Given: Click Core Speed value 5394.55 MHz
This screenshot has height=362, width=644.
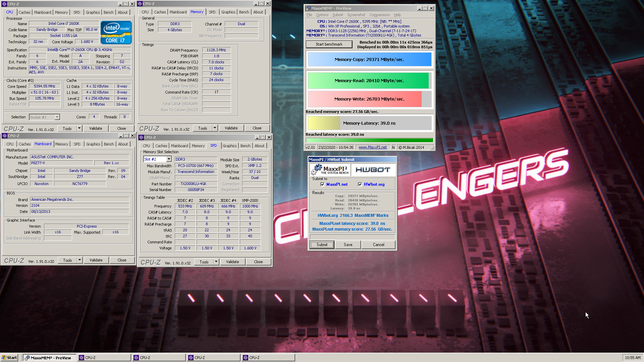Looking at the screenshot, I should 45,86.
